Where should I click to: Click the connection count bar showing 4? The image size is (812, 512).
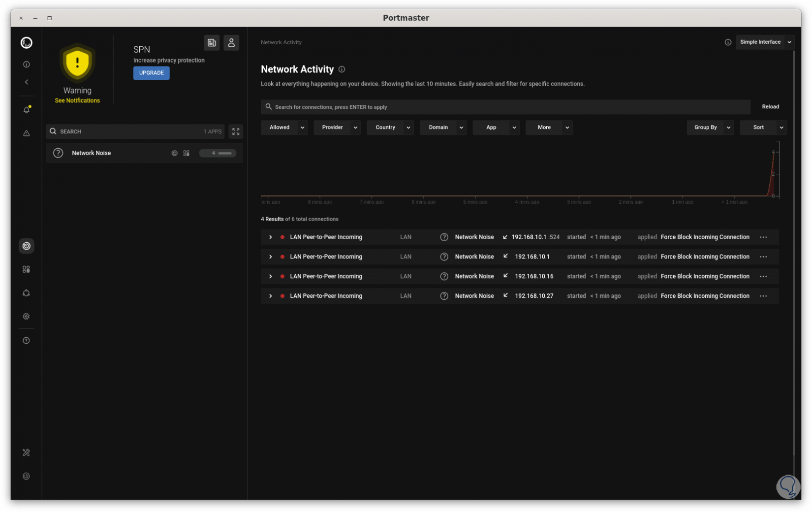pyautogui.click(x=218, y=154)
